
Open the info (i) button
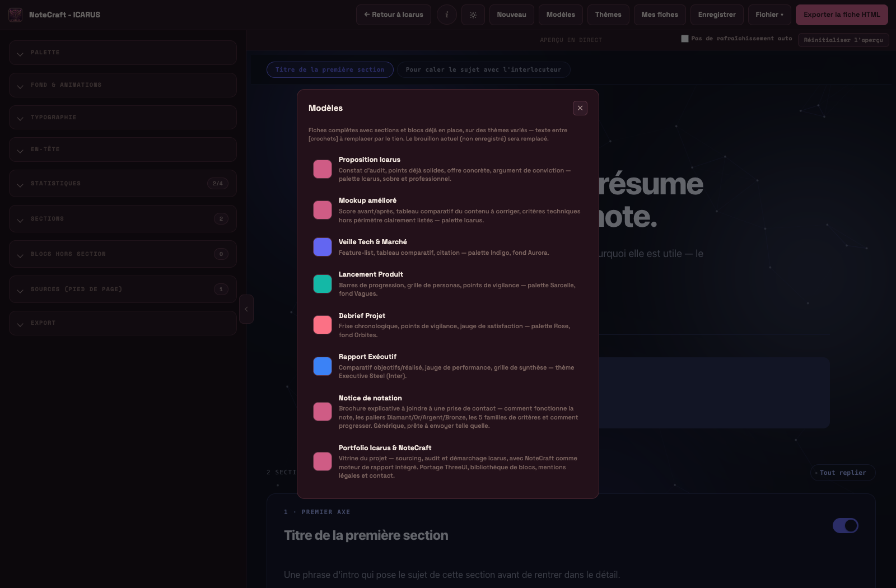[446, 15]
